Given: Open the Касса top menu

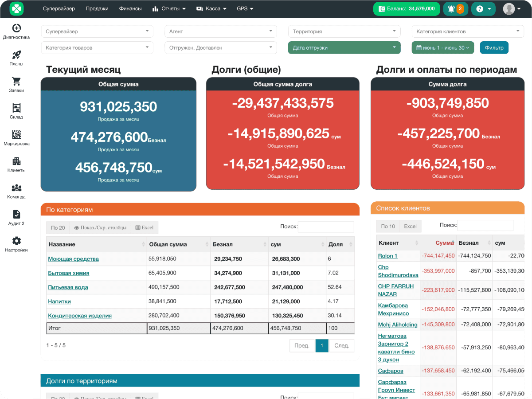Looking at the screenshot, I should [x=211, y=8].
